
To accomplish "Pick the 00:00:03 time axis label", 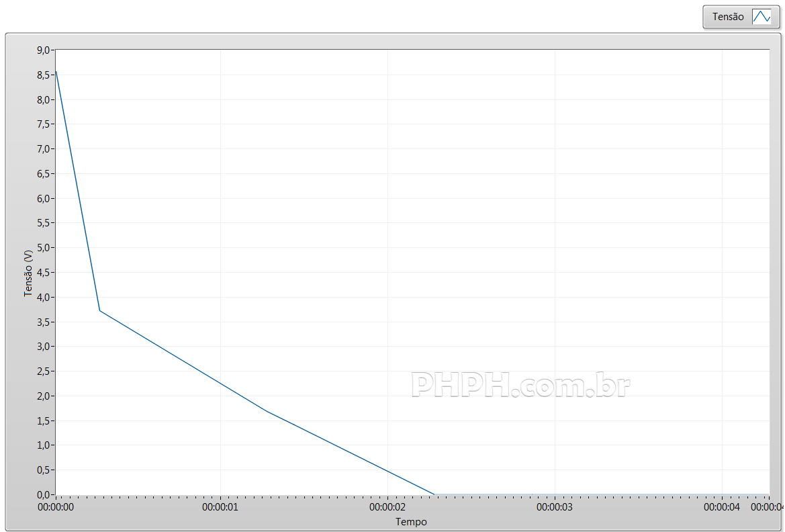I will tap(555, 508).
